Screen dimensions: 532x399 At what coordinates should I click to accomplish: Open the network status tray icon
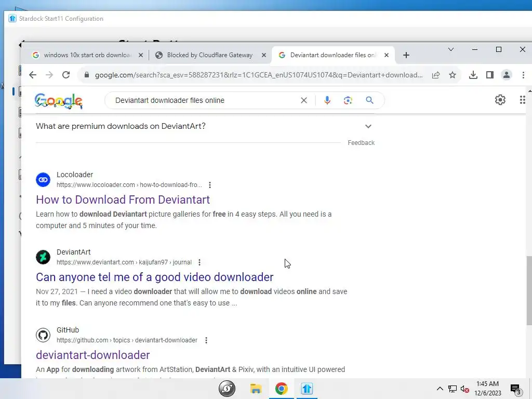pos(453,389)
